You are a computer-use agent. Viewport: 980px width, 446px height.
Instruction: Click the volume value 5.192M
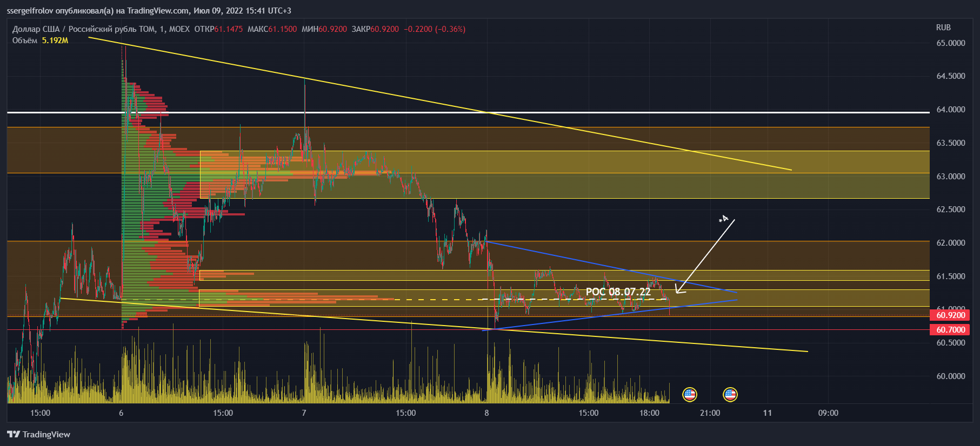55,40
